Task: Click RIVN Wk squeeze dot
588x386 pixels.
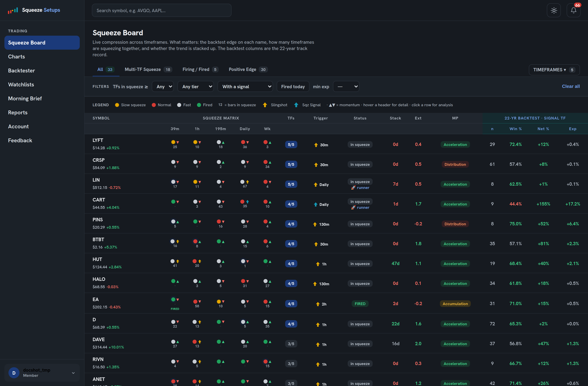Action: pyautogui.click(x=265, y=362)
